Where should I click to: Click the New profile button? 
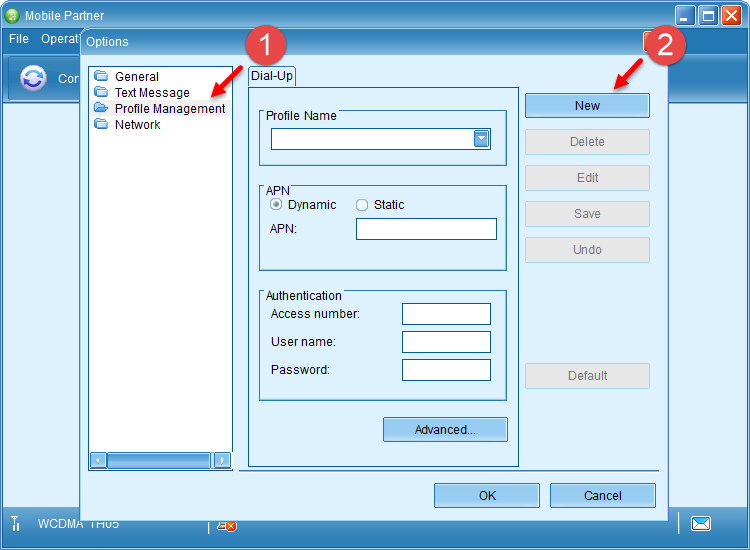(587, 105)
